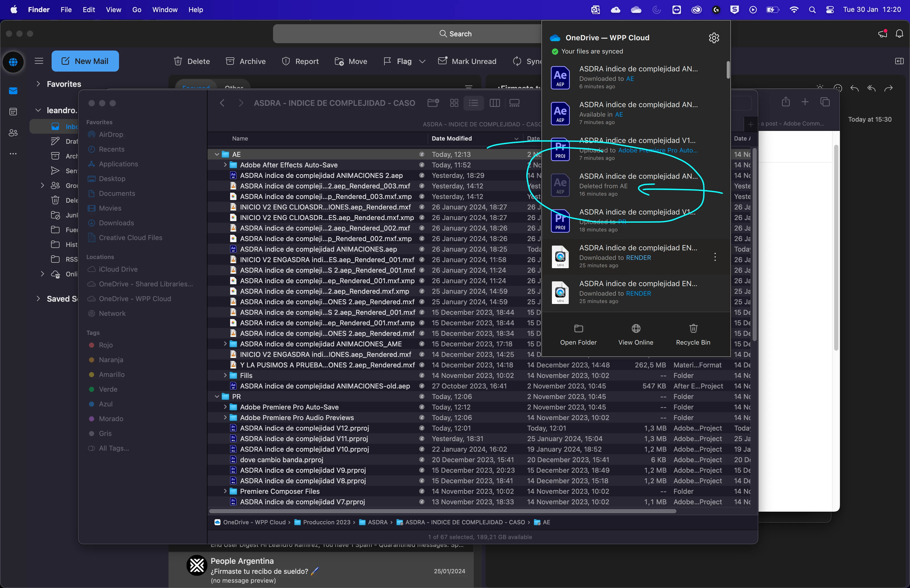Click the Recycle Bin icon in OneDrive
This screenshot has width=910, height=588.
tap(693, 328)
